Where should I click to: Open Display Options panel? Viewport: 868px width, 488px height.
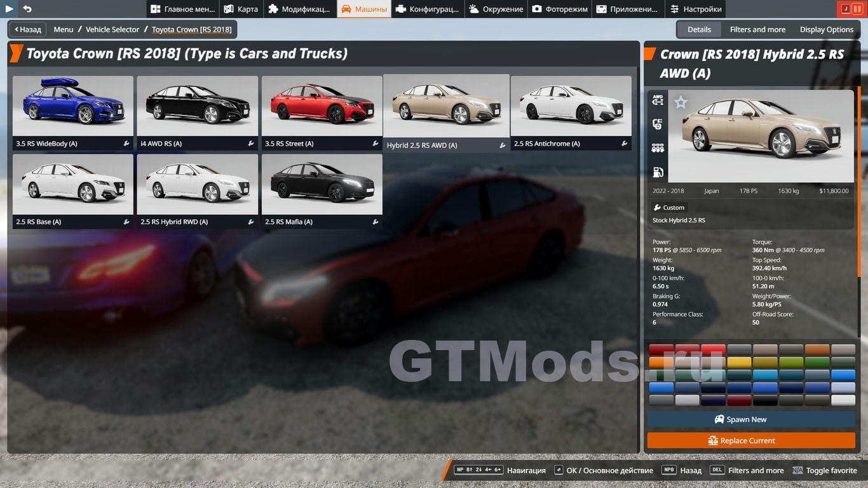826,29
